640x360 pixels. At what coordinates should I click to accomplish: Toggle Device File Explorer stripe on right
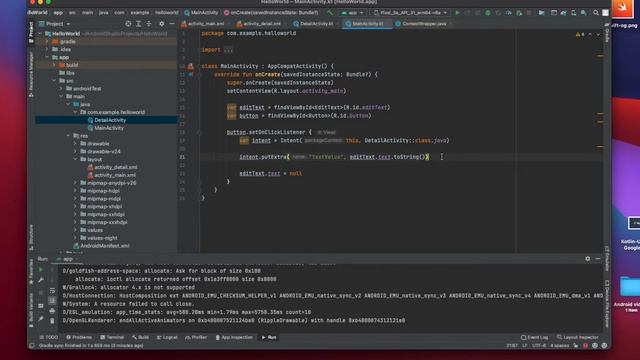point(607,304)
